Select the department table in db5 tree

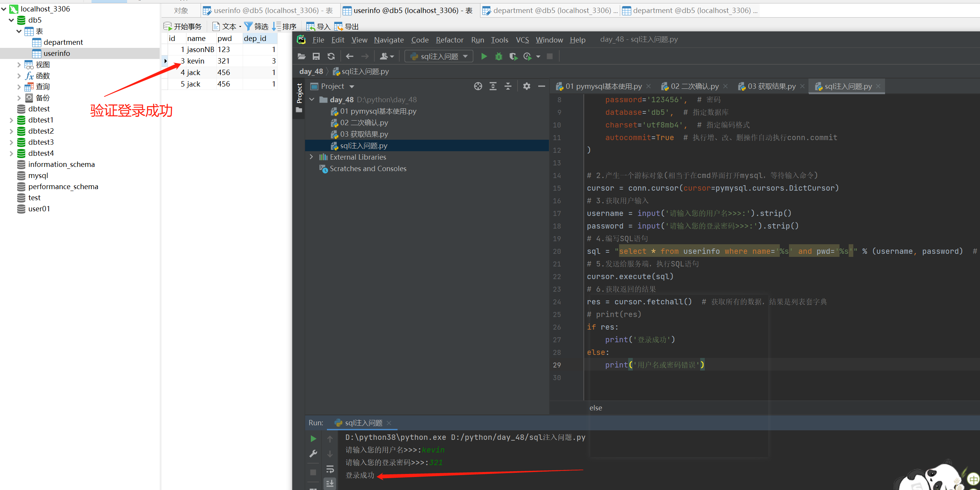[63, 42]
